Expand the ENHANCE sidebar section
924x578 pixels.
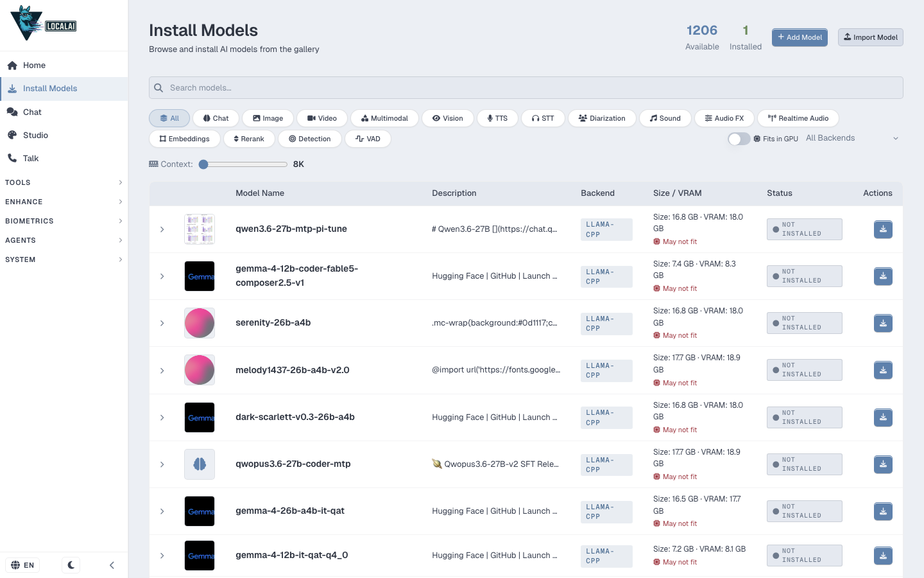tap(64, 202)
